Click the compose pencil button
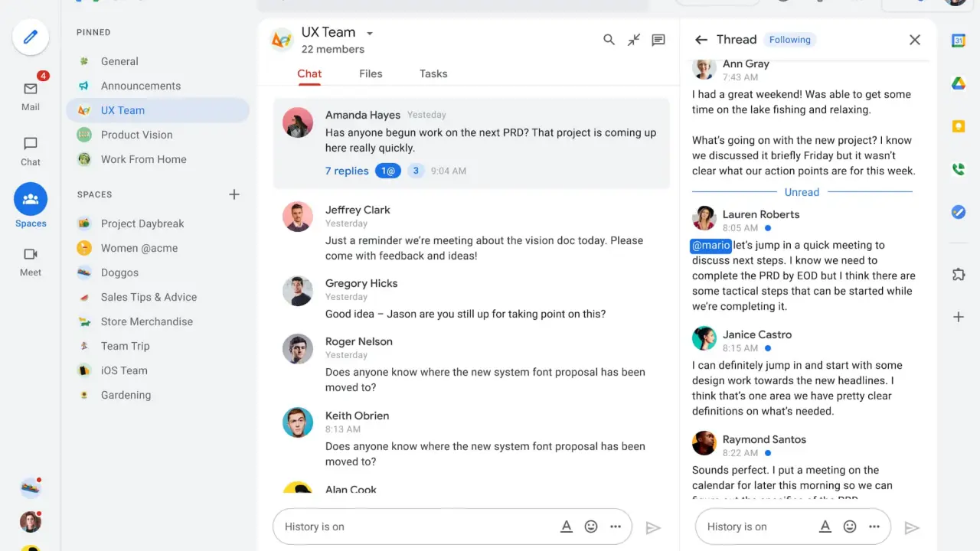Image resolution: width=980 pixels, height=551 pixels. 31,36
